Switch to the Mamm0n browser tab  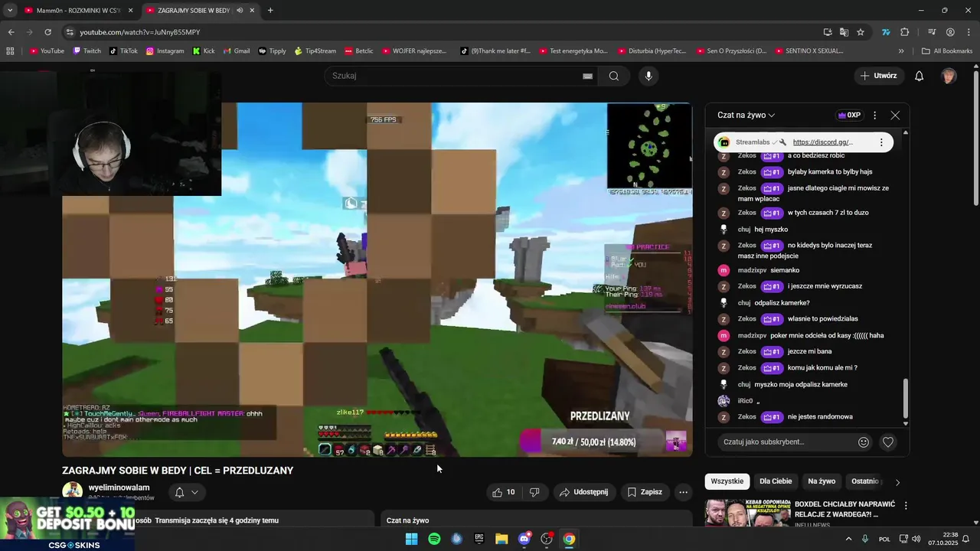pos(77,11)
